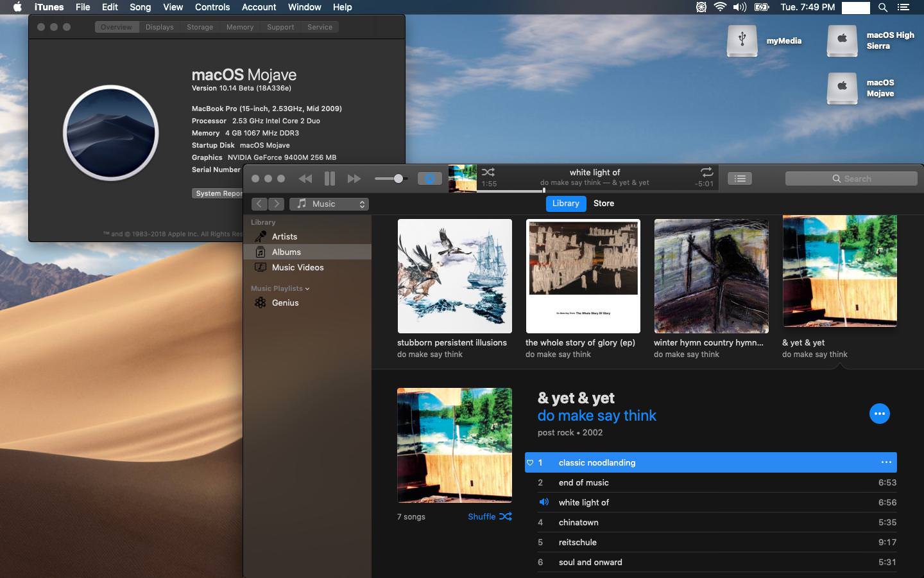Select Albums in the sidebar
Image resolution: width=924 pixels, height=578 pixels.
coord(307,252)
